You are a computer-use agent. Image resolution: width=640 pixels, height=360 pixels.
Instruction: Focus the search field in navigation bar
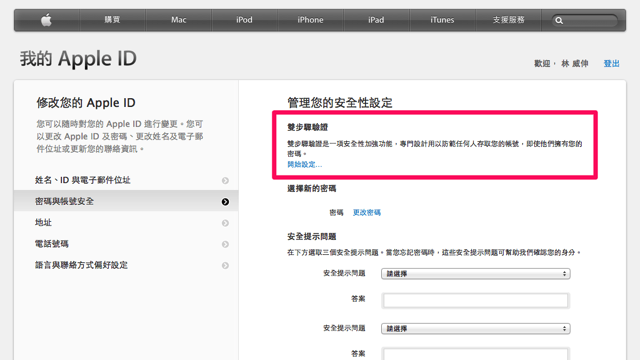(584, 20)
